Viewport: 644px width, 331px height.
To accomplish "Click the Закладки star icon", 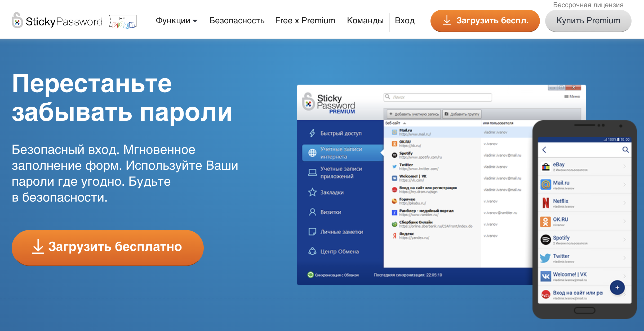I will pyautogui.click(x=312, y=192).
